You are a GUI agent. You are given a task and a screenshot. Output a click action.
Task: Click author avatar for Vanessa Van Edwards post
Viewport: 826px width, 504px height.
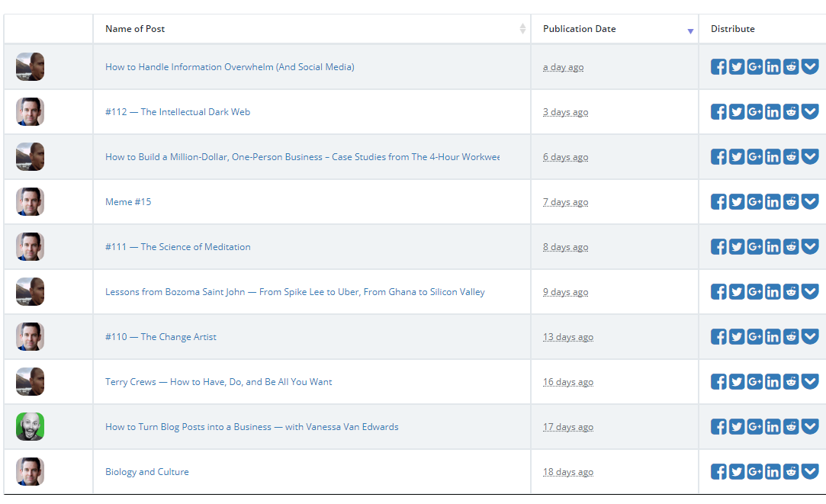(30, 427)
